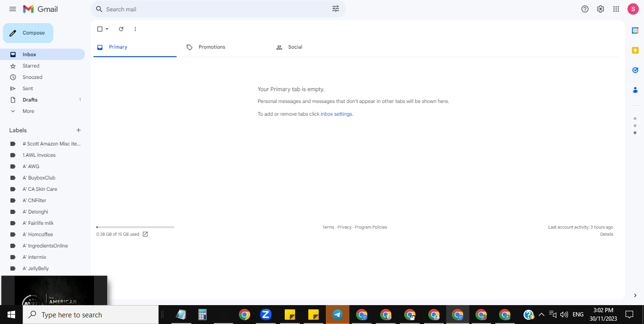Toggle the select all checkbox

pos(100,29)
